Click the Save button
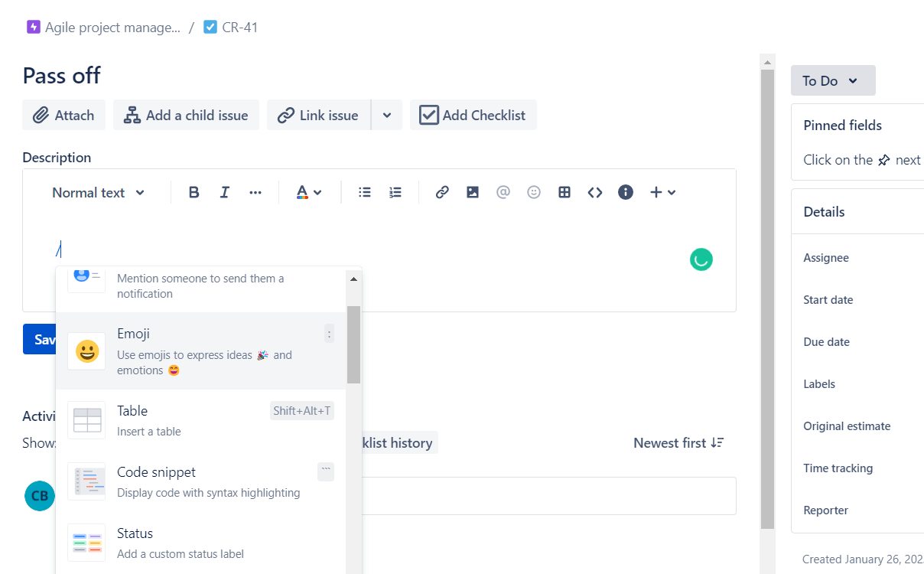 pos(40,339)
